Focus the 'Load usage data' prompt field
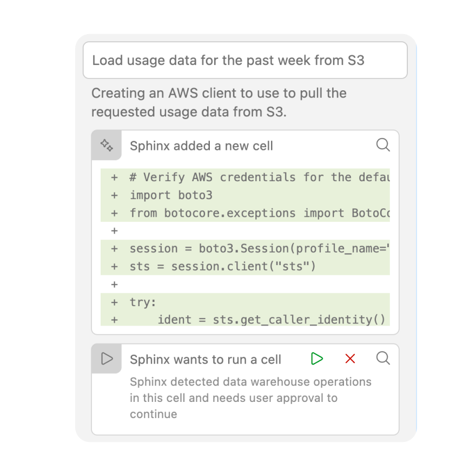The image size is (476, 476). pos(244,60)
